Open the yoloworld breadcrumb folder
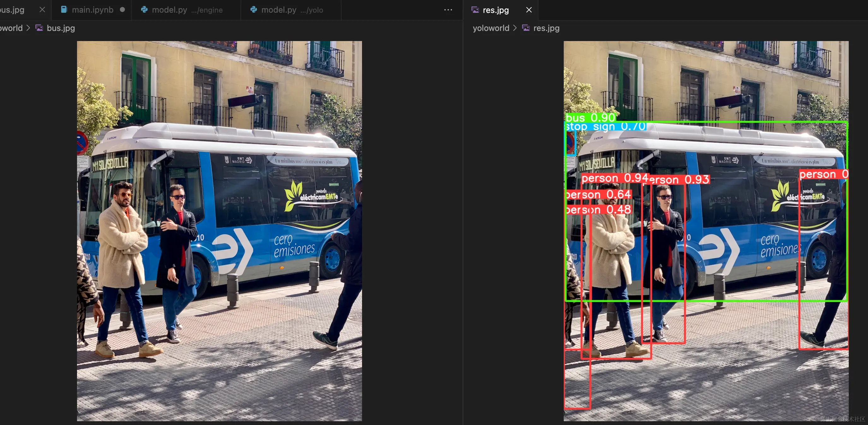868x425 pixels. (x=490, y=28)
